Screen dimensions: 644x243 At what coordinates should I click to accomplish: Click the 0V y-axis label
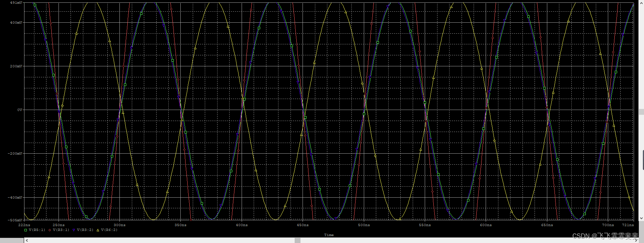20,110
